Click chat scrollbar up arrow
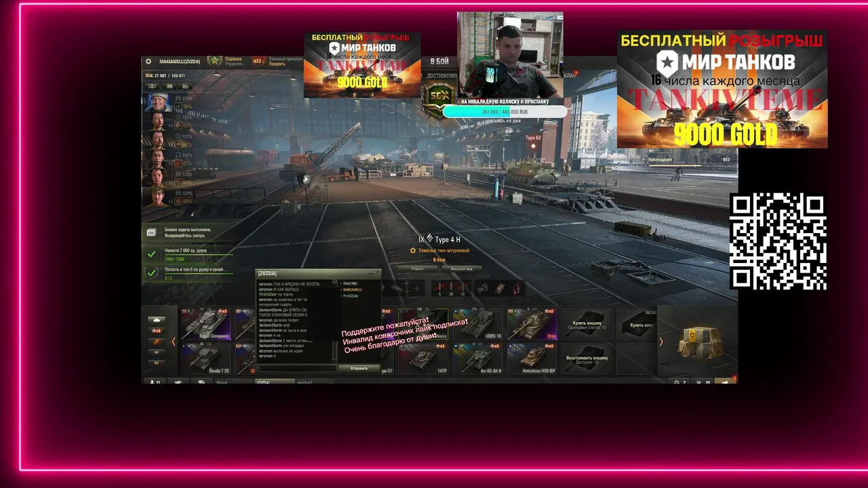The width and height of the screenshot is (868, 488). [x=334, y=282]
